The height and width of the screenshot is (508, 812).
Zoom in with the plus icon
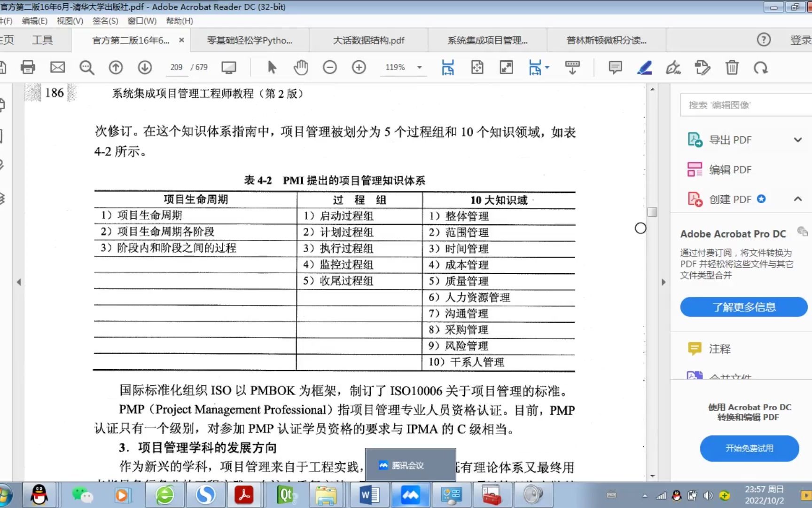(359, 67)
